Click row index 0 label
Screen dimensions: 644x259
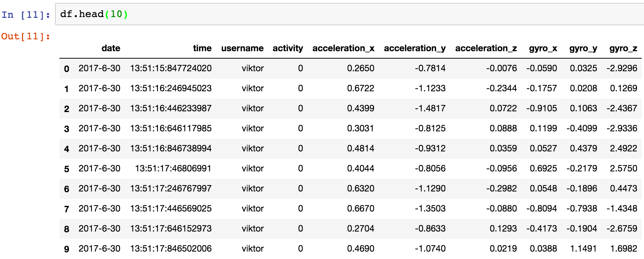pyautogui.click(x=66, y=69)
